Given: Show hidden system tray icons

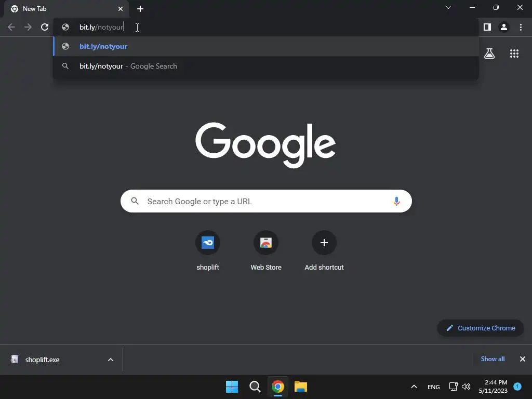Looking at the screenshot, I should pyautogui.click(x=414, y=387).
